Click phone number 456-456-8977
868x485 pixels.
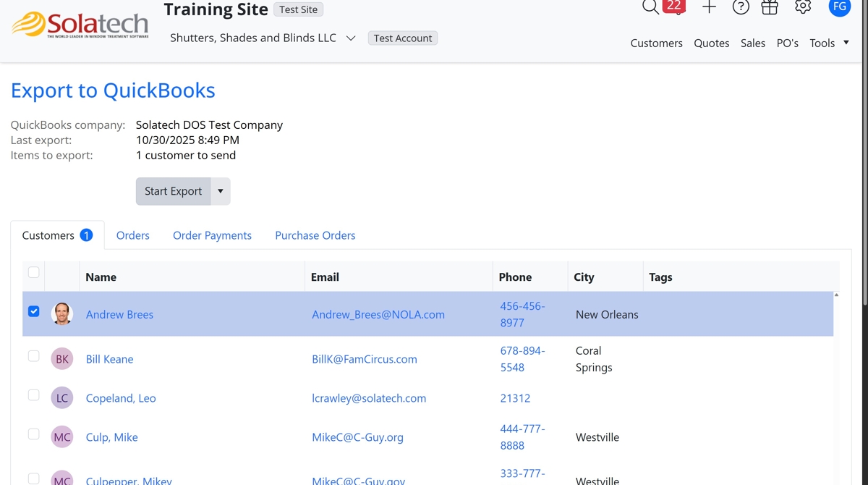522,314
